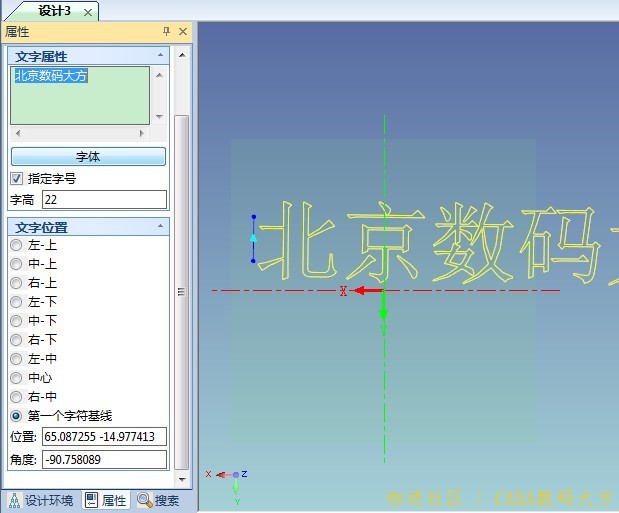619x513 pixels.
Task: Toggle the 指定字号 checkbox
Action: click(17, 179)
